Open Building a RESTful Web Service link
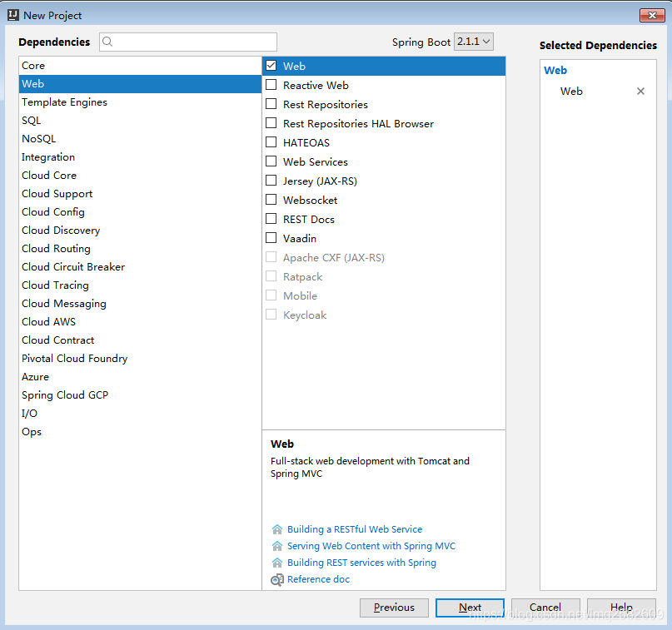 pyautogui.click(x=355, y=529)
